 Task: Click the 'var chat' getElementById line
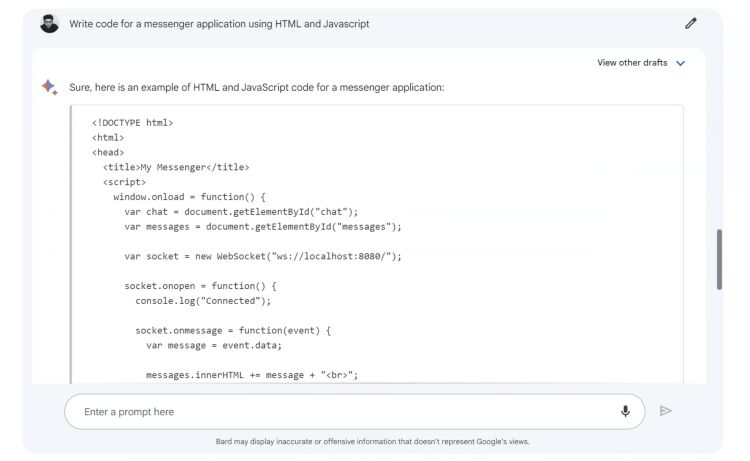coord(240,211)
